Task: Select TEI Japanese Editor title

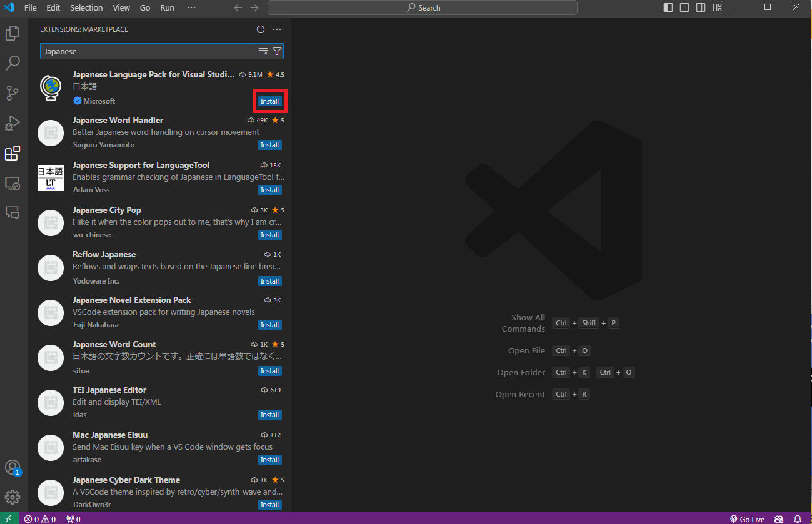Action: pyautogui.click(x=109, y=390)
